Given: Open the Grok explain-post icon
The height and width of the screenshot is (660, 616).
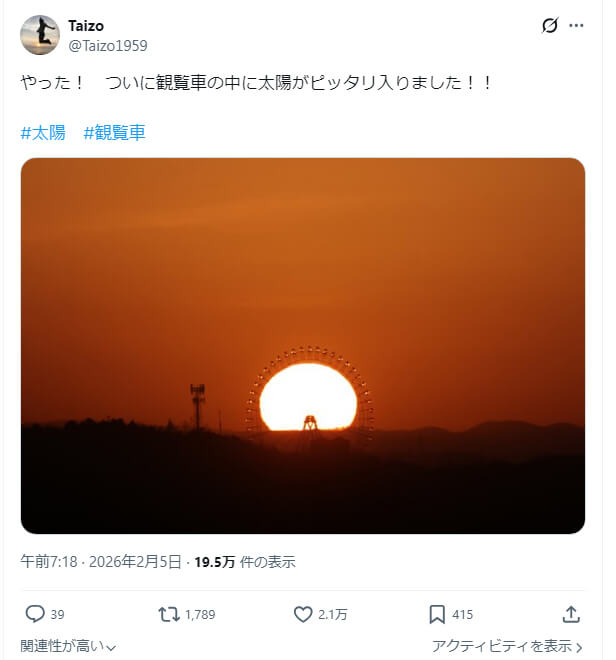Looking at the screenshot, I should pyautogui.click(x=549, y=26).
